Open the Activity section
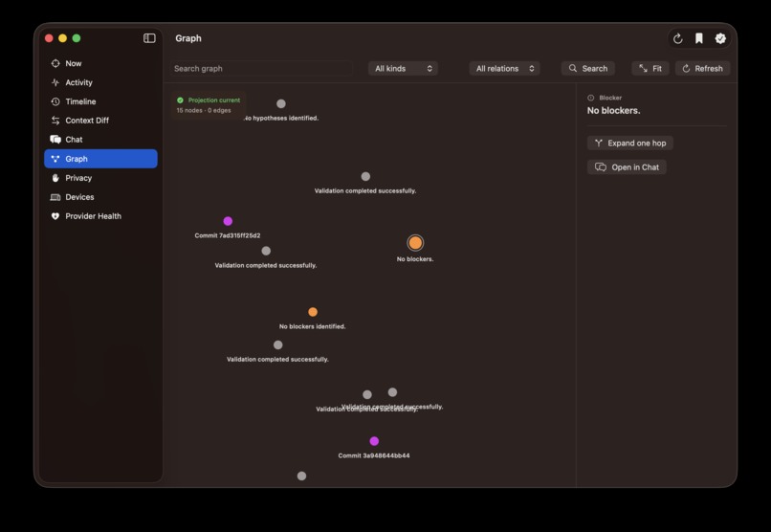 (x=100, y=82)
